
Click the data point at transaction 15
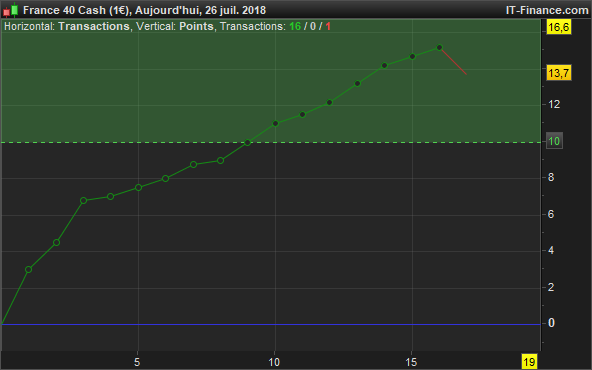click(412, 57)
